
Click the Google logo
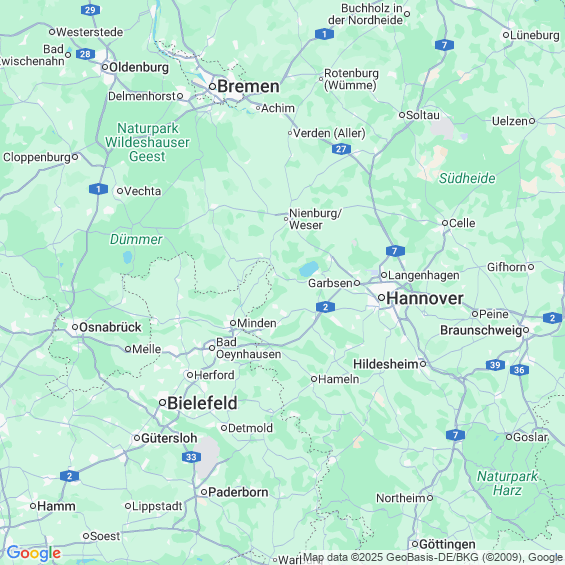click(x=34, y=553)
